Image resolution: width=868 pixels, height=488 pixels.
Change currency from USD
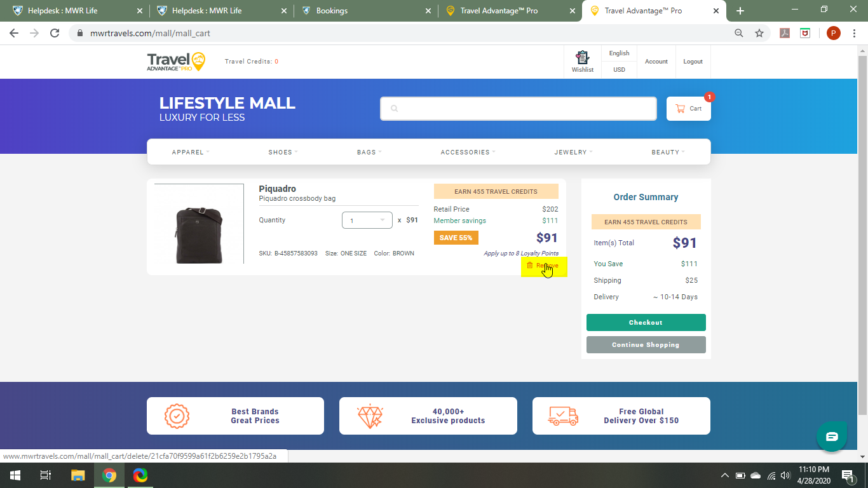[x=619, y=70]
